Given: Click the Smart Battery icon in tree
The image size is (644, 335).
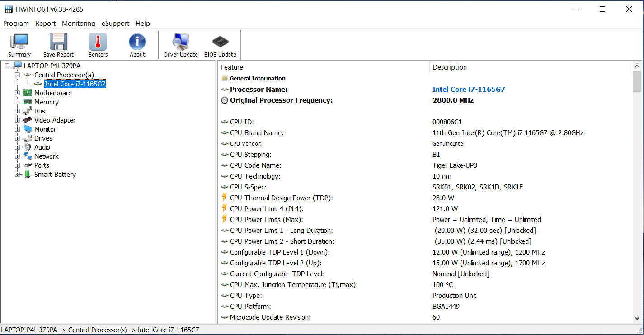Looking at the screenshot, I should pyautogui.click(x=28, y=175).
